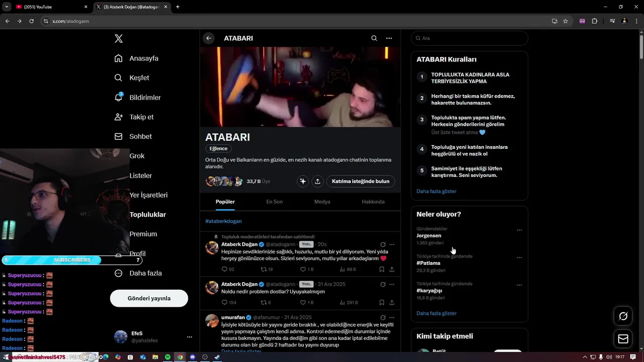Open Premium in sidebar

point(143,234)
